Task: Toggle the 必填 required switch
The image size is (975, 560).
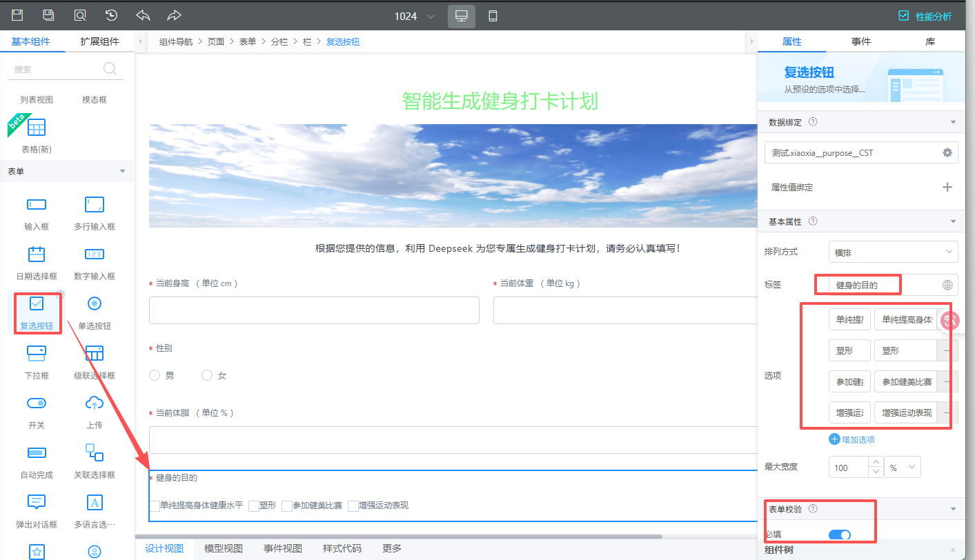Action: click(840, 534)
